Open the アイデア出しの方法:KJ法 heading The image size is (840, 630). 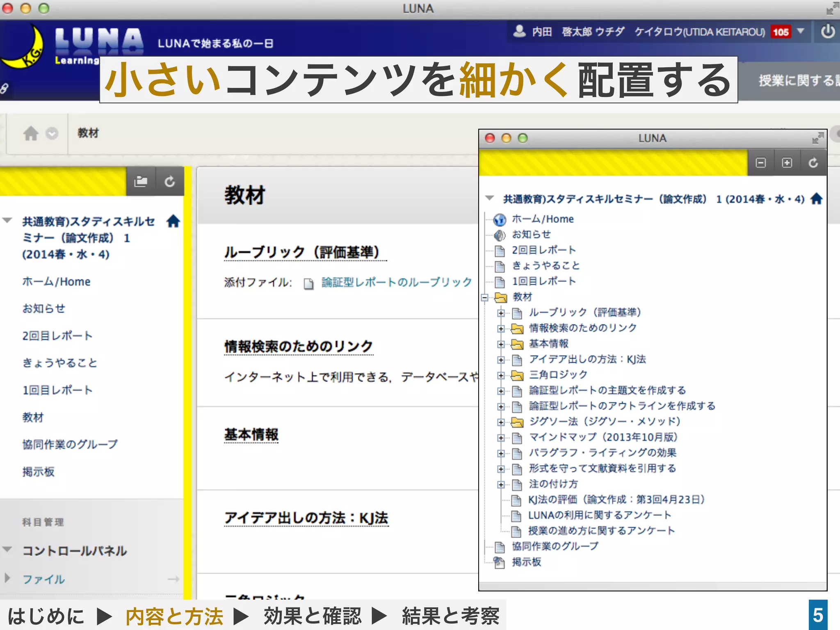306,518
